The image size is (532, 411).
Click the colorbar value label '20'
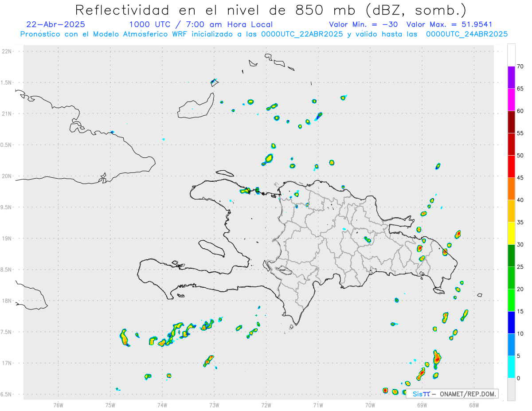click(520, 289)
